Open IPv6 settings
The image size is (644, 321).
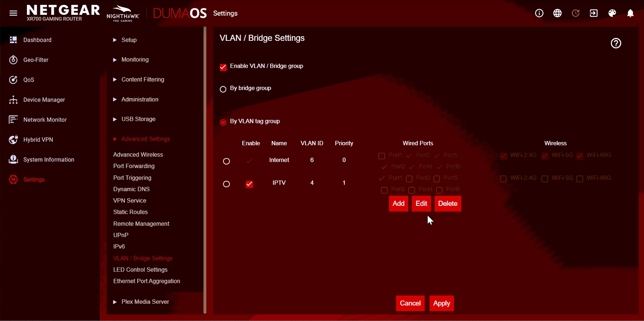click(x=119, y=246)
